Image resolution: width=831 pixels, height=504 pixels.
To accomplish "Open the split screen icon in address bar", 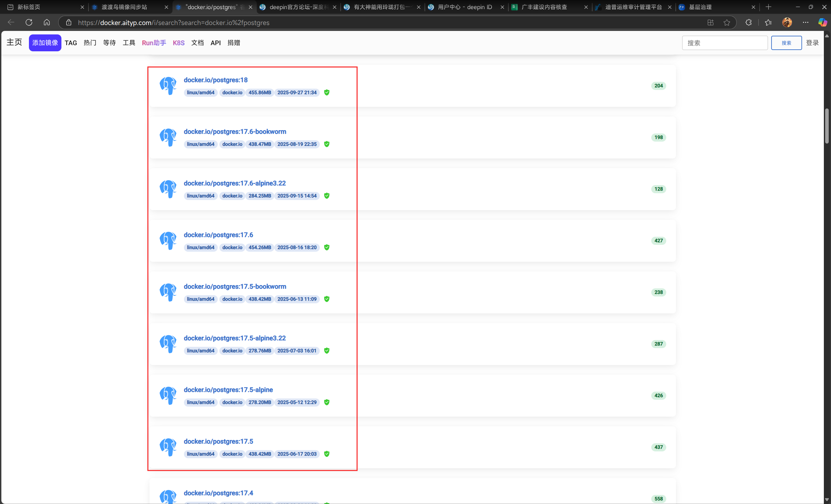I will point(711,23).
